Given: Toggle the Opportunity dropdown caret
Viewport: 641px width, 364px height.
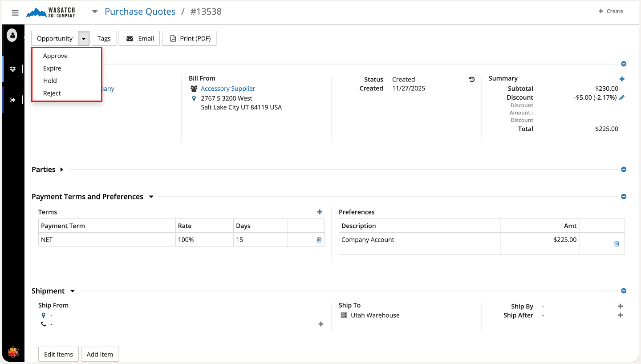Looking at the screenshot, I should point(84,39).
